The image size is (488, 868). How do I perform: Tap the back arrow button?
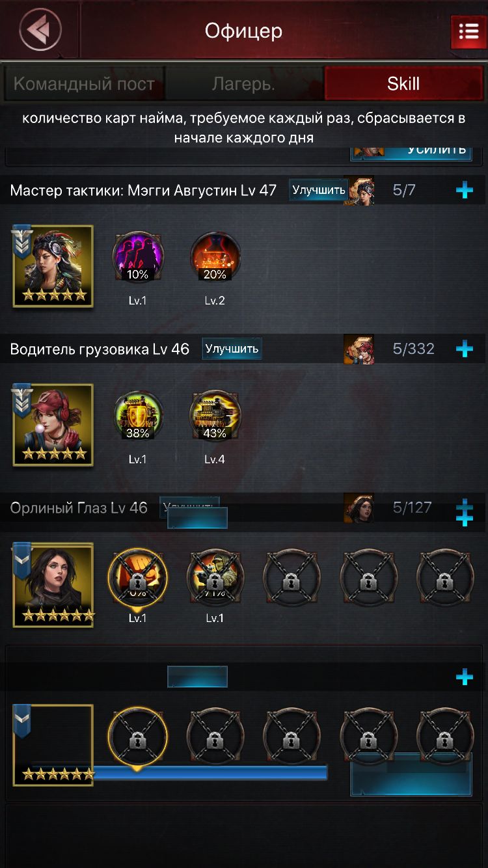pyautogui.click(x=40, y=30)
